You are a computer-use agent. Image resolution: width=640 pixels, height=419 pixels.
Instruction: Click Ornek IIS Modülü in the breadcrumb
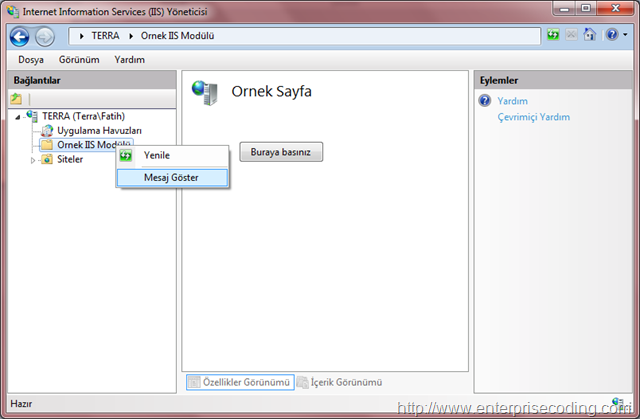click(177, 36)
